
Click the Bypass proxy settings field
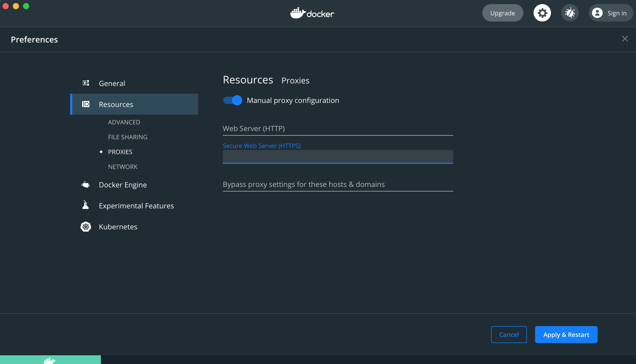coord(337,185)
